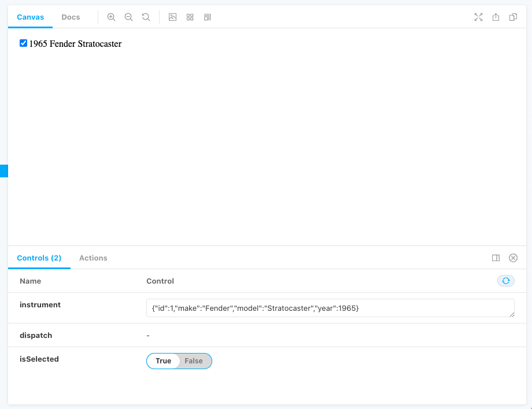Open the Actions tab

pos(93,258)
